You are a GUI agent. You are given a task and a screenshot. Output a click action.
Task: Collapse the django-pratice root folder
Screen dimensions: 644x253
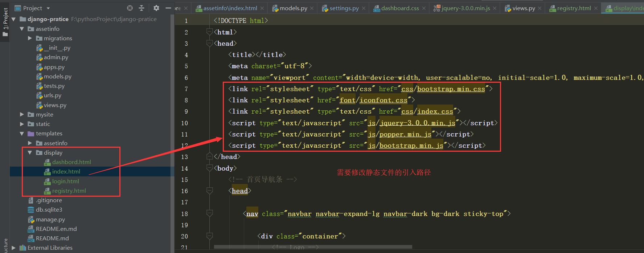click(x=14, y=19)
